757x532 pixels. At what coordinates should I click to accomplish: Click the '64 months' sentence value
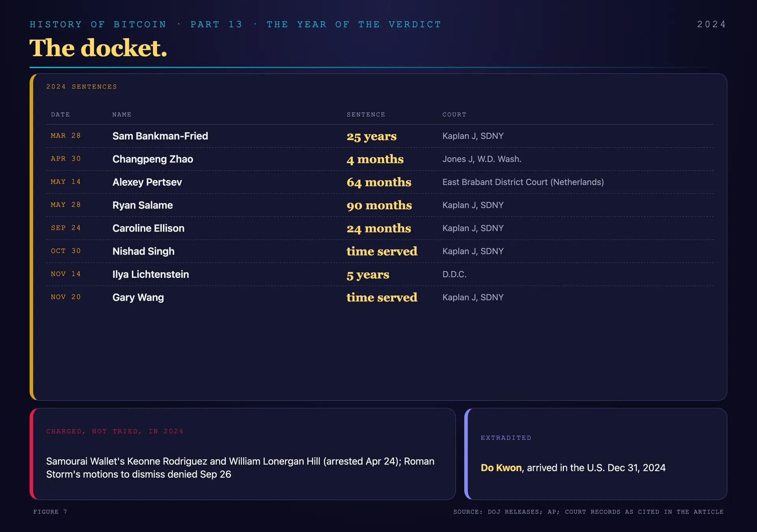[379, 182]
